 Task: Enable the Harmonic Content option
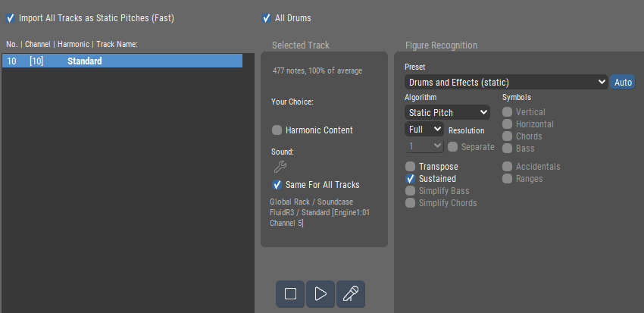coord(277,130)
